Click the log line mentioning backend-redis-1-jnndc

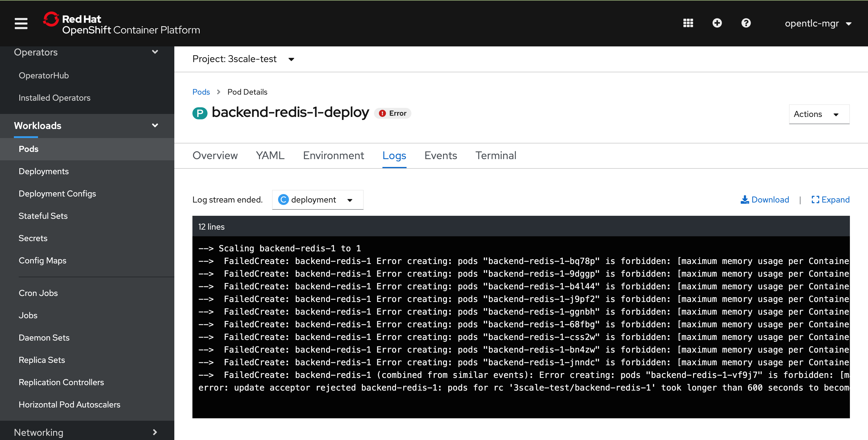pos(524,362)
